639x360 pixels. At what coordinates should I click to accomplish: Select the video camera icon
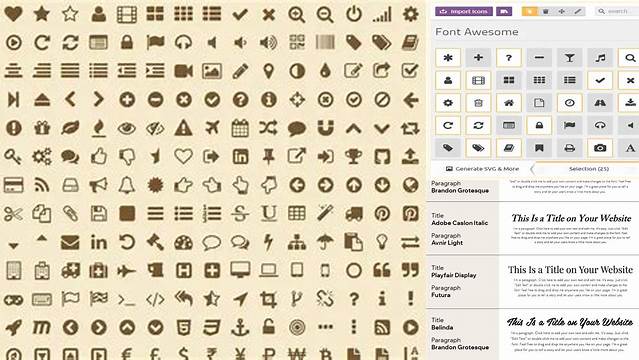click(x=183, y=71)
